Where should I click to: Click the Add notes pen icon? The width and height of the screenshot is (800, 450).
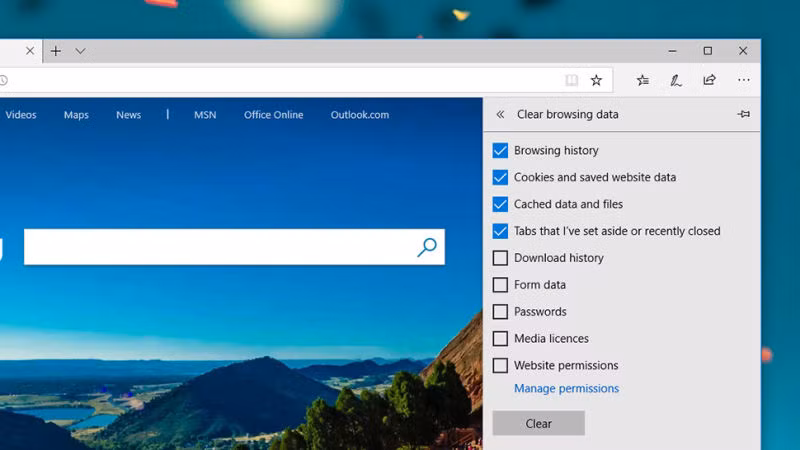[676, 80]
